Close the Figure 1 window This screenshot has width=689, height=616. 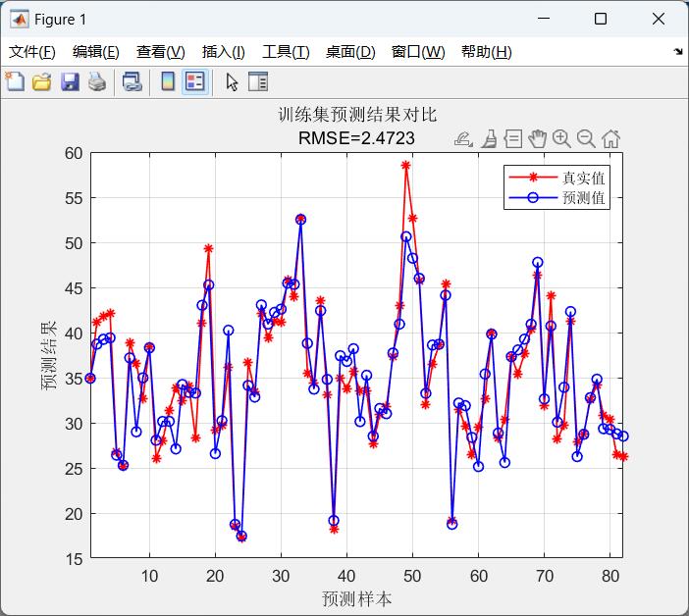[x=659, y=19]
